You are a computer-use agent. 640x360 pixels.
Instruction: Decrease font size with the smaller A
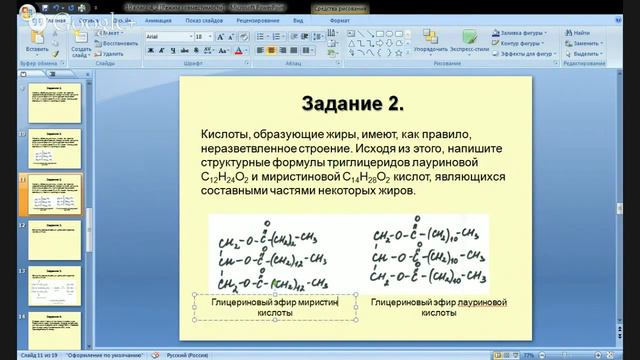231,37
